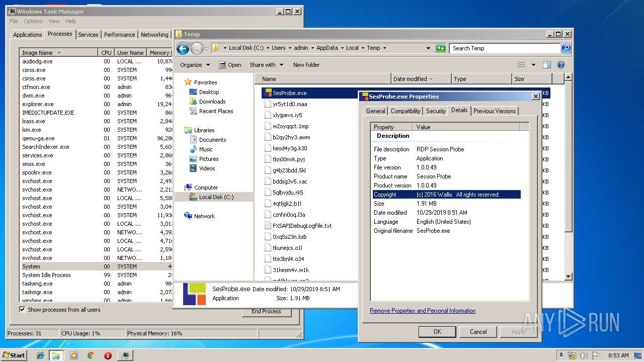This screenshot has width=644, height=362.
Task: Select the Favorites star icon in navigation pane
Action: pos(188,82)
